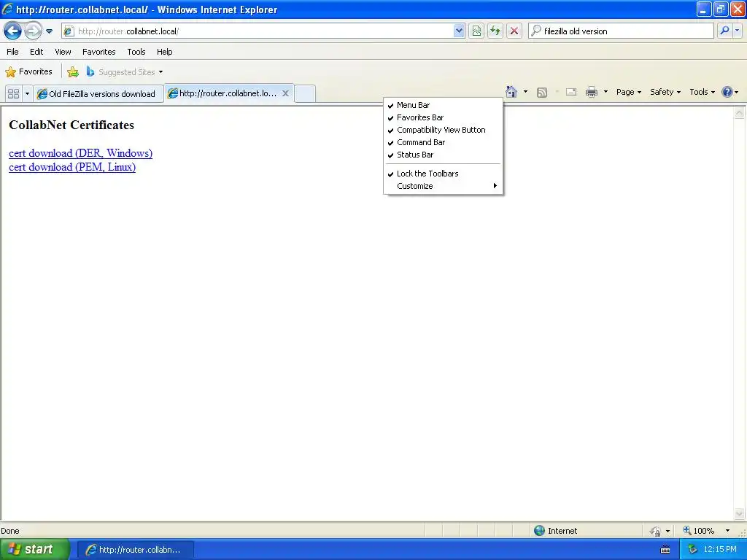Click the RSS feeds icon
Image resolution: width=747 pixels, height=560 pixels.
542,93
